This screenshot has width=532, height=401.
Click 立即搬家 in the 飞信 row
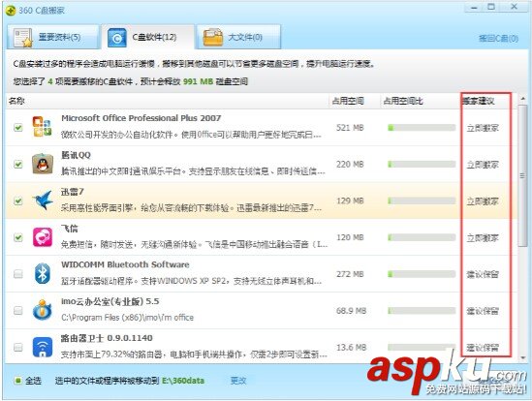(483, 238)
